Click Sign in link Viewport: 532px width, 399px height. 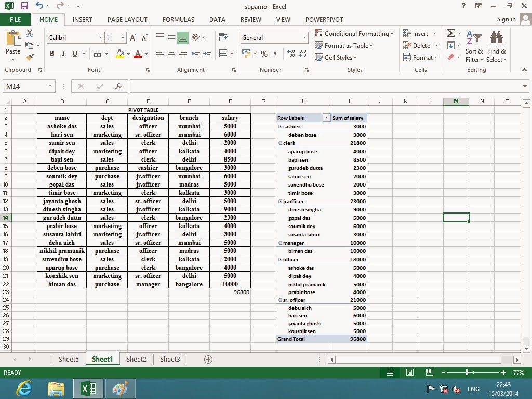[506, 19]
